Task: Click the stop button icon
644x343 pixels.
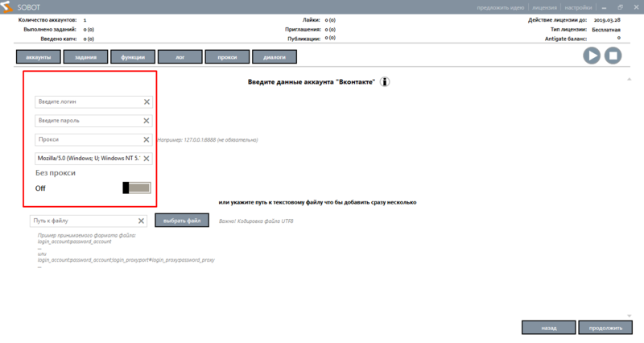Action: (613, 56)
